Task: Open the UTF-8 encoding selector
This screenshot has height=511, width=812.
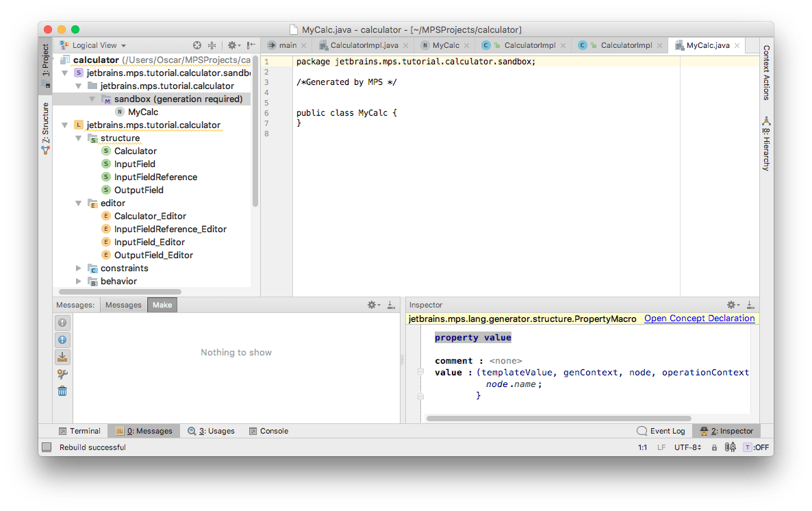Action: coord(687,447)
